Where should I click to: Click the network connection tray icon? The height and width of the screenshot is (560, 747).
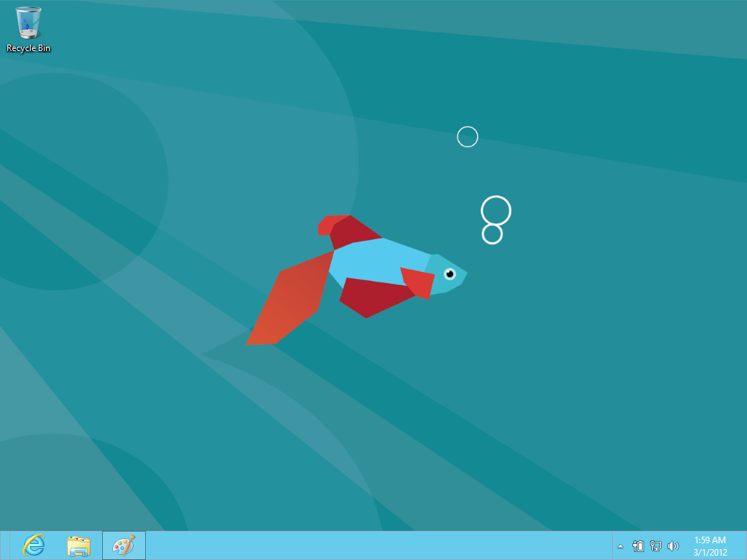pyautogui.click(x=656, y=545)
